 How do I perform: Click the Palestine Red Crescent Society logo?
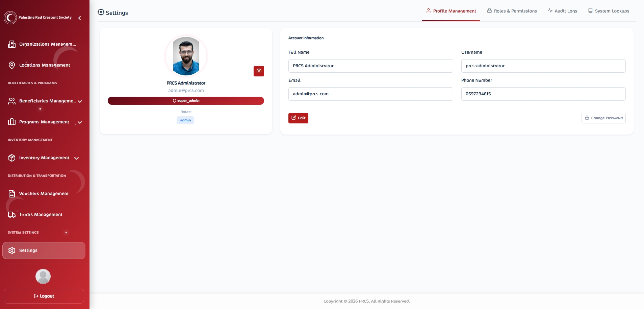(x=10, y=18)
